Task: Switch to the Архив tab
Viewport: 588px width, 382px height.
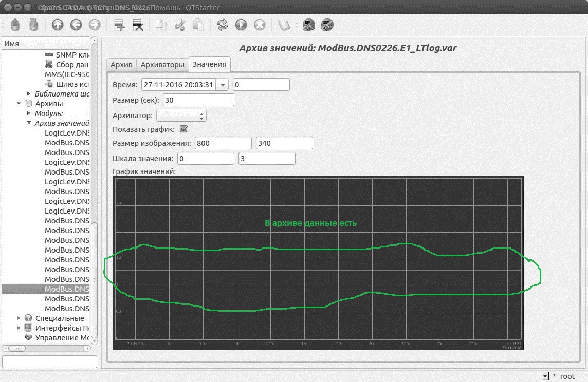Action: click(121, 65)
